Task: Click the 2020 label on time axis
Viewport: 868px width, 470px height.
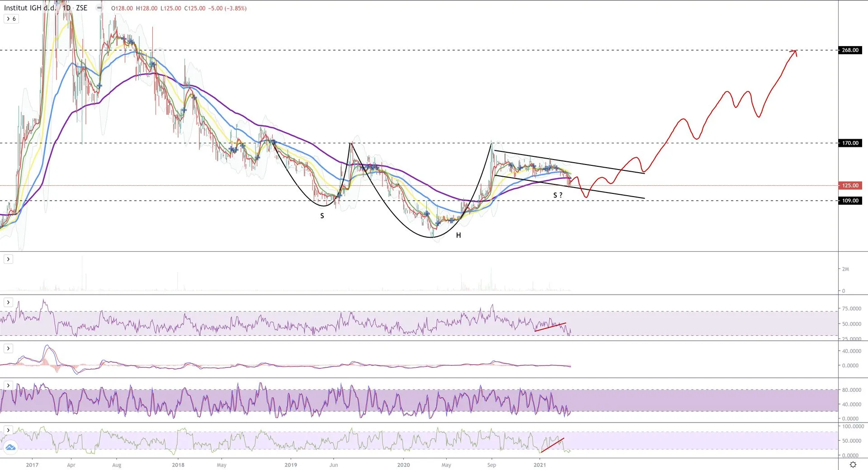Action: pyautogui.click(x=403, y=465)
